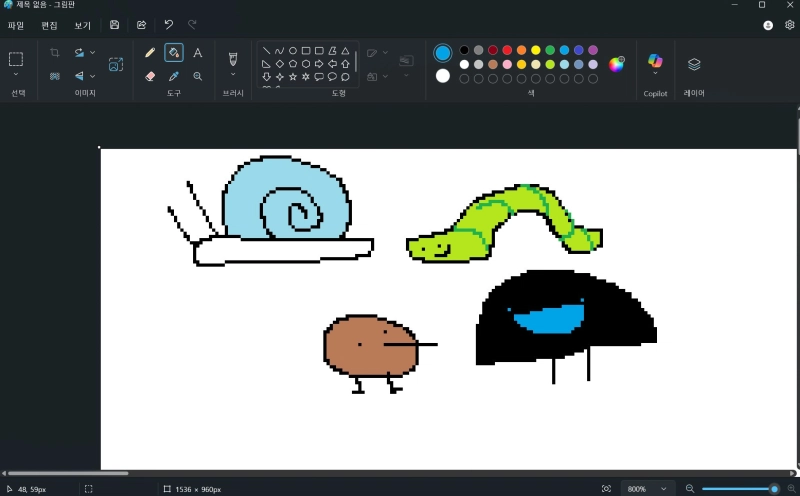The width and height of the screenshot is (800, 496).
Task: Select the Eraser tool
Action: pos(150,76)
